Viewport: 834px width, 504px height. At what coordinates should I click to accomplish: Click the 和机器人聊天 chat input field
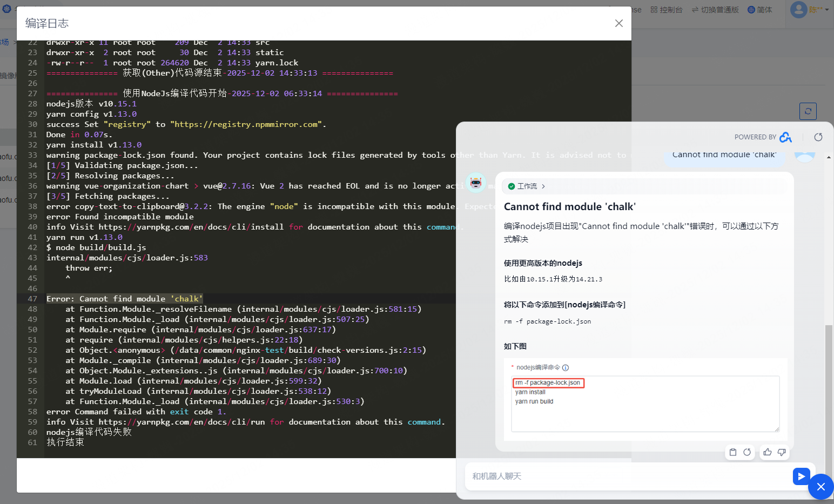(x=627, y=476)
